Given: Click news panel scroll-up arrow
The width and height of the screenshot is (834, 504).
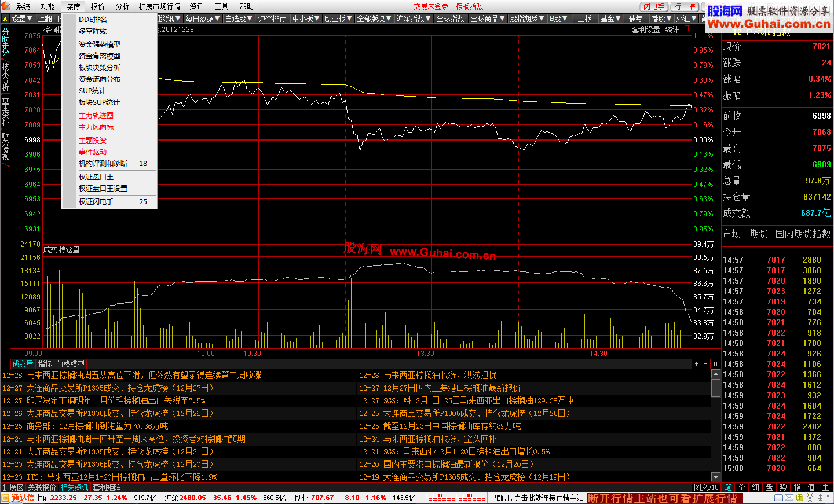Looking at the screenshot, I should 716,374.
